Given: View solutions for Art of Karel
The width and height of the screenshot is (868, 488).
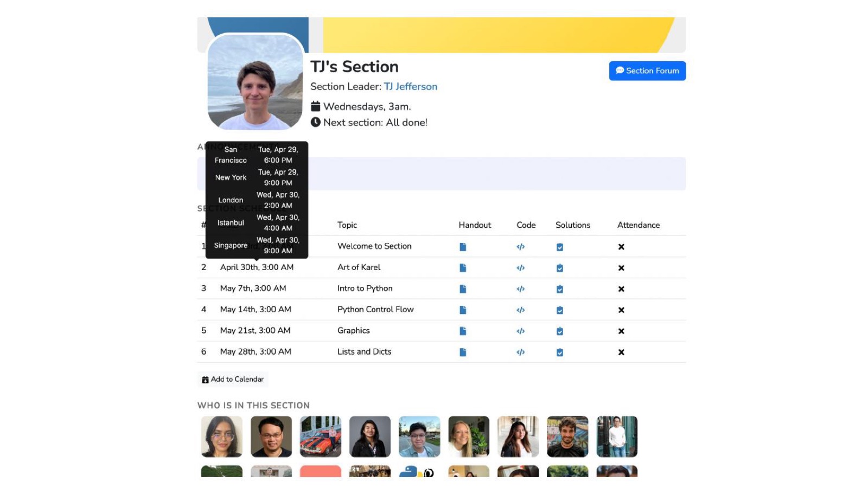Looking at the screenshot, I should (560, 268).
